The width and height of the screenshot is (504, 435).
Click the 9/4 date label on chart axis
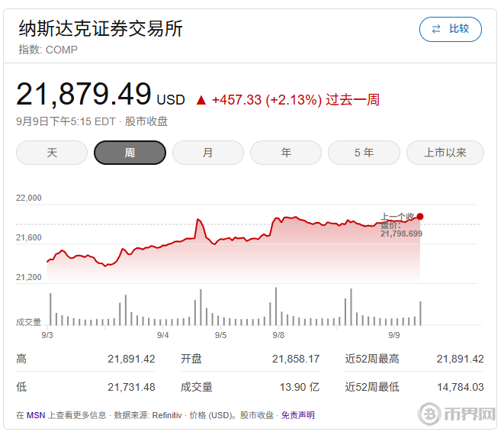tap(162, 335)
